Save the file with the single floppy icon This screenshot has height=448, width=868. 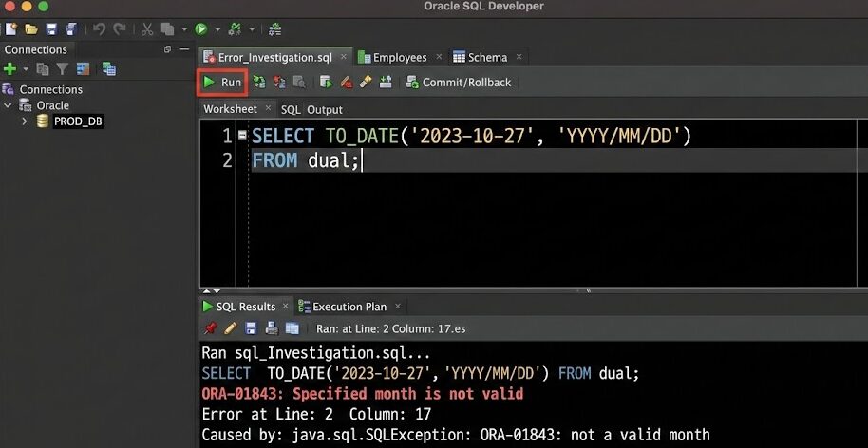[51, 29]
